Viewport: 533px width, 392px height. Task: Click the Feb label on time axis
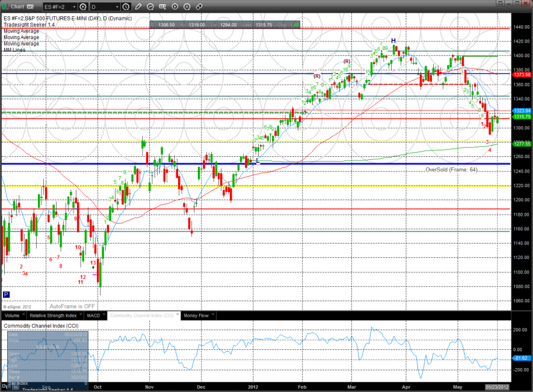tap(302, 387)
